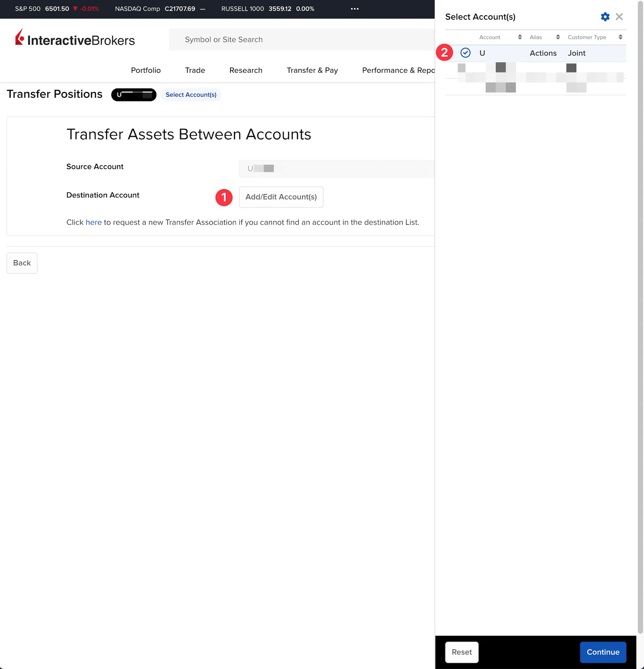Reset the account selection

[462, 652]
